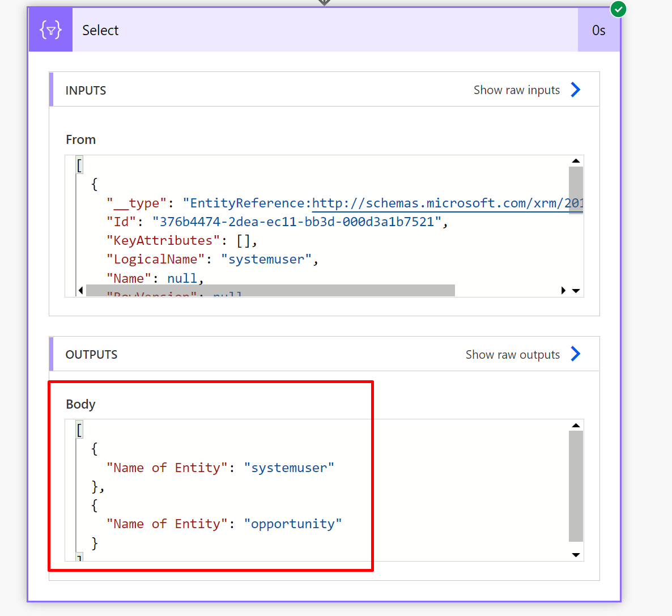Expand raw outputs with the blue chevron

click(x=576, y=354)
